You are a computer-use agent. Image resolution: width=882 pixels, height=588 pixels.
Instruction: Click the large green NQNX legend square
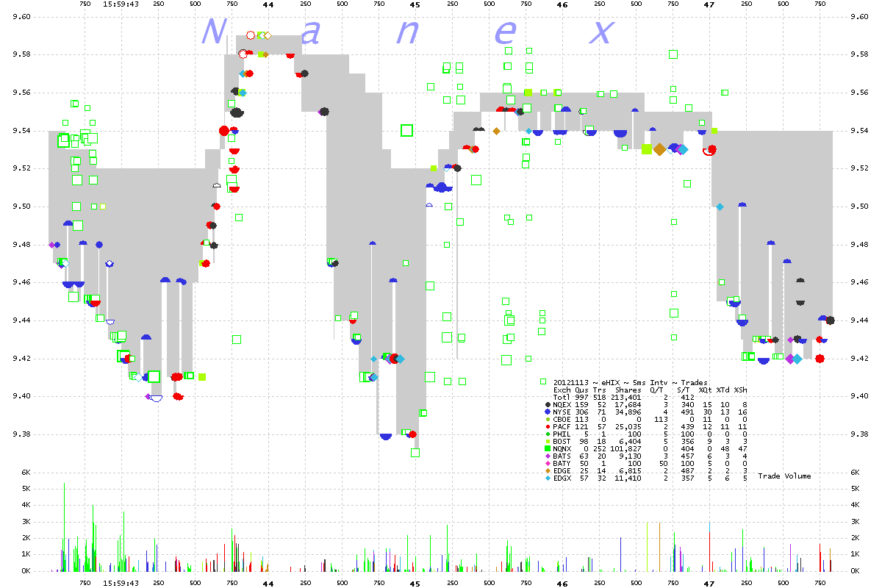(x=548, y=449)
